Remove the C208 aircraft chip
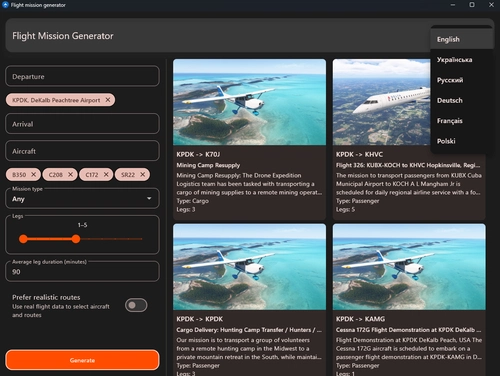Image resolution: width=500 pixels, height=376 pixels. (x=71, y=174)
